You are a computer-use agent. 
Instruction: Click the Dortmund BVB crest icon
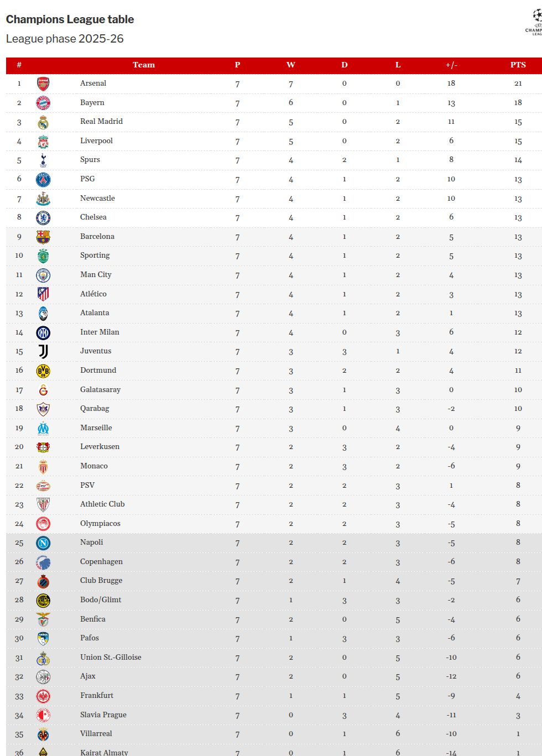point(43,371)
